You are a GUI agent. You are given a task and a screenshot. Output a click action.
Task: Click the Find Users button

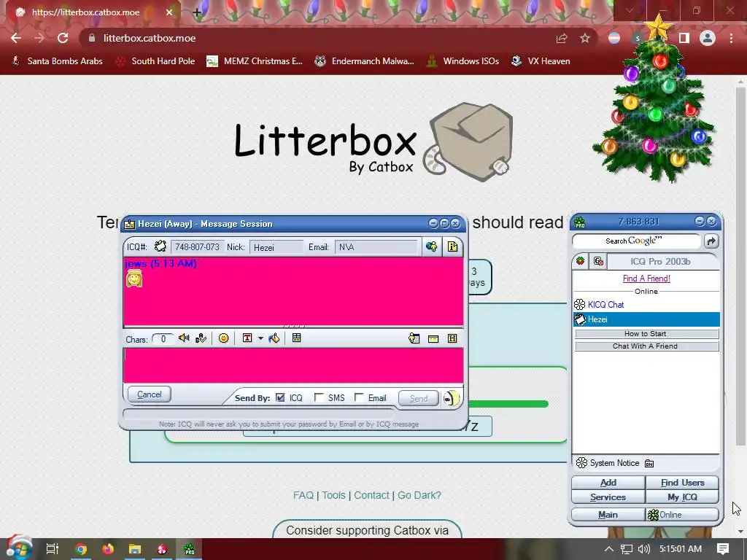tap(682, 483)
